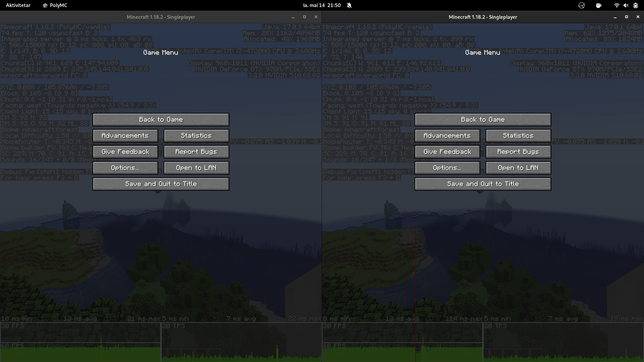The height and width of the screenshot is (362, 644).
Task: Open Advancements in right Minecraft window
Action: pyautogui.click(x=447, y=136)
